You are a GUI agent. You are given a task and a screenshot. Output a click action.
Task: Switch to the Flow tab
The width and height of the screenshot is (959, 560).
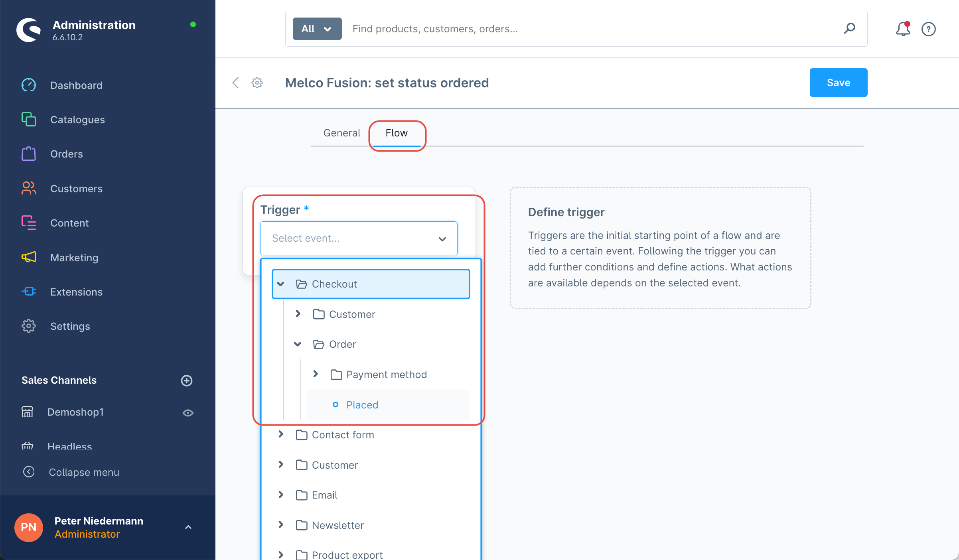(x=397, y=133)
